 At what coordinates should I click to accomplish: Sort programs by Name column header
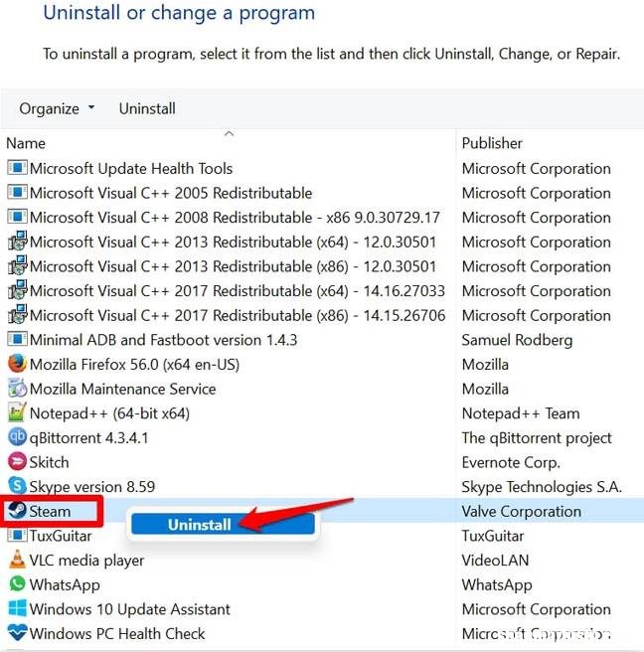(26, 143)
